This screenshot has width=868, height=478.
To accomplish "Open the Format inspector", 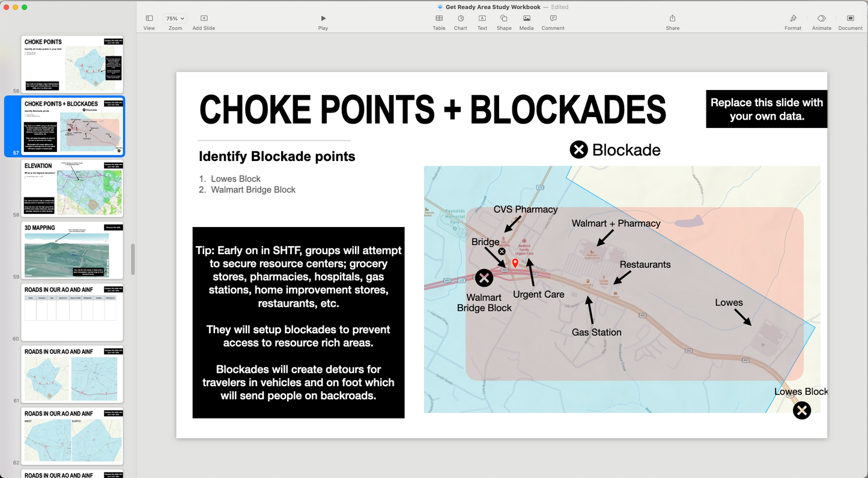I will point(793,22).
